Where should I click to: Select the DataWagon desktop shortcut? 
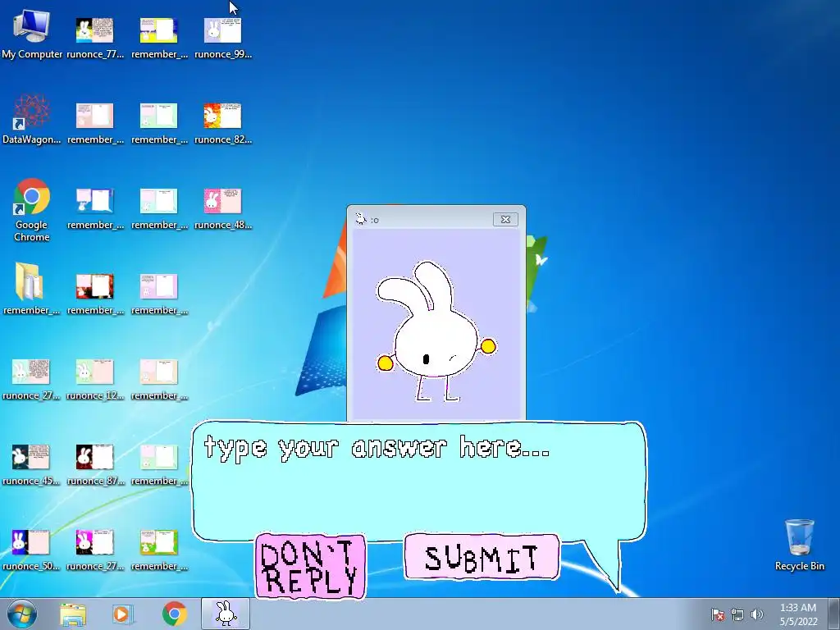click(x=32, y=120)
